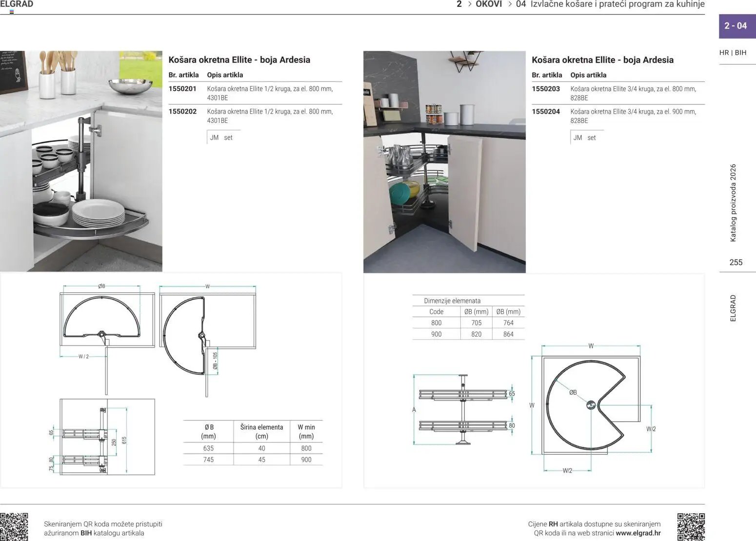756x541 pixels.
Task: Click the HR | BIH language label
Action: 733,53
